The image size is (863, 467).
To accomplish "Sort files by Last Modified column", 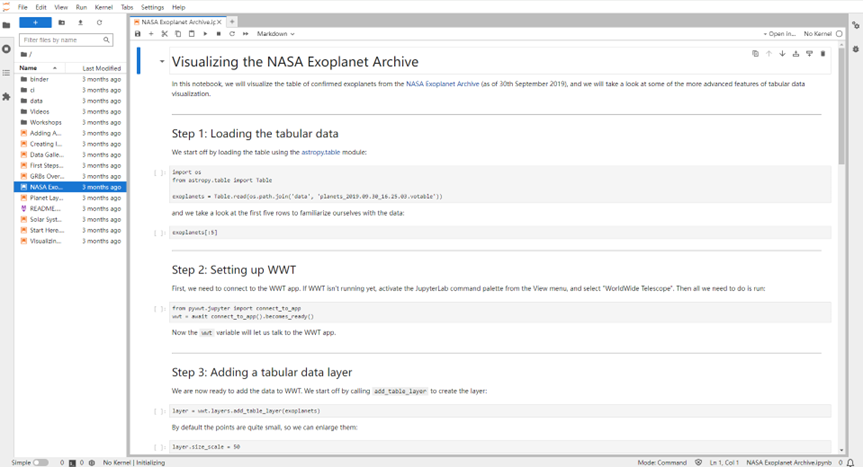I will pyautogui.click(x=96, y=68).
